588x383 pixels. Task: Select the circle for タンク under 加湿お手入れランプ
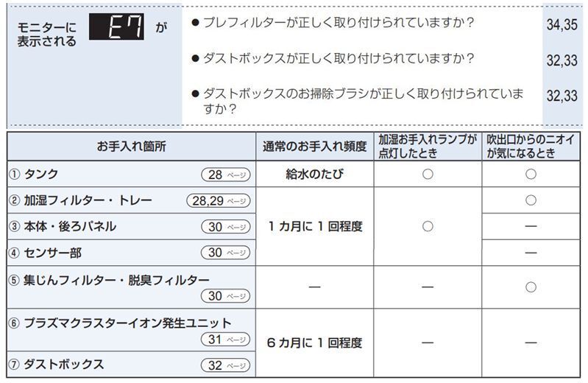pyautogui.click(x=428, y=174)
